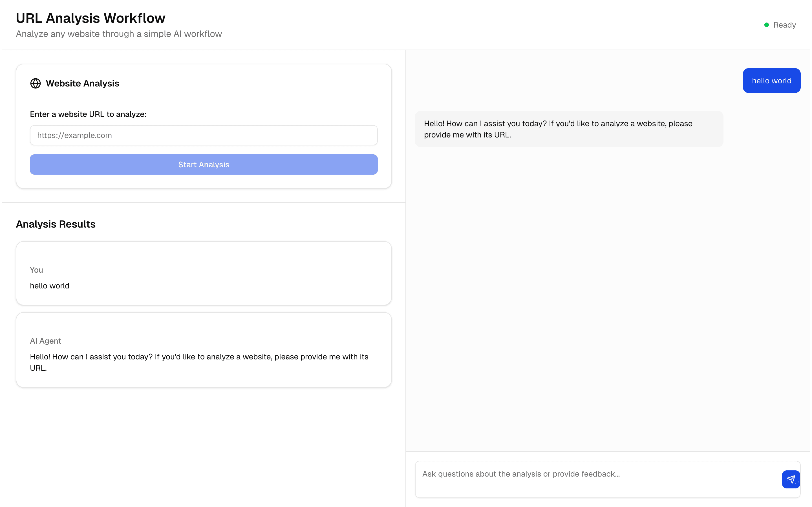The image size is (812, 507).
Task: Click the URL Analysis Workflow title
Action: point(91,18)
